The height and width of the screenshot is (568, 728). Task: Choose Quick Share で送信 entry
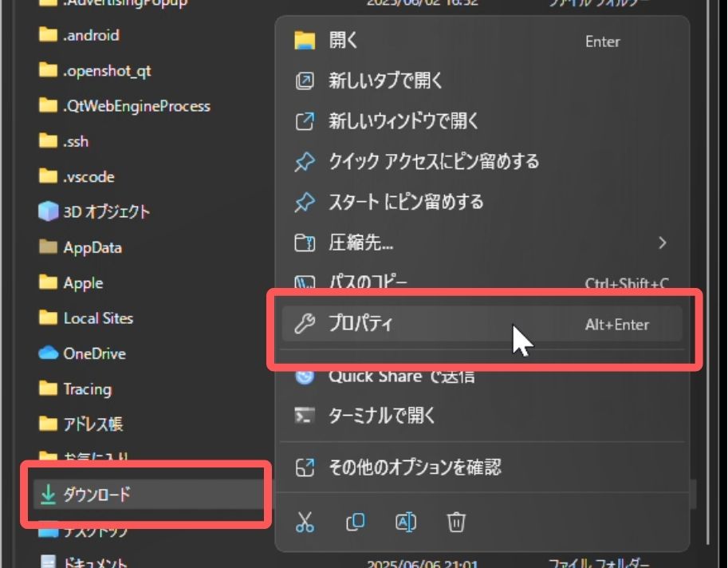coord(482,377)
